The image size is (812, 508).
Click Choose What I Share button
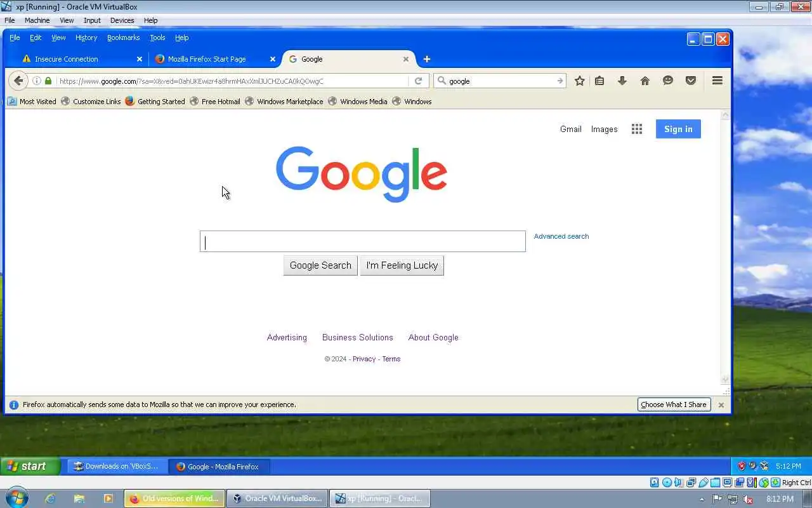(673, 404)
